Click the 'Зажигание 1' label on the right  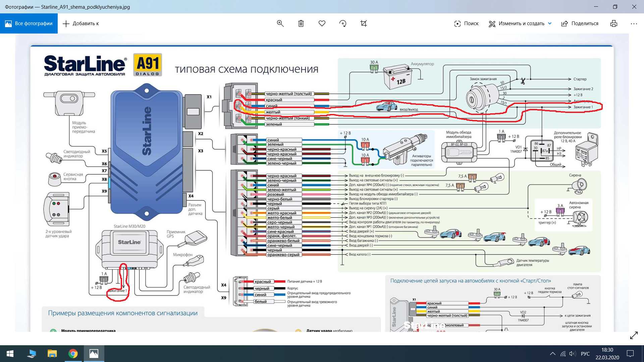tap(583, 107)
